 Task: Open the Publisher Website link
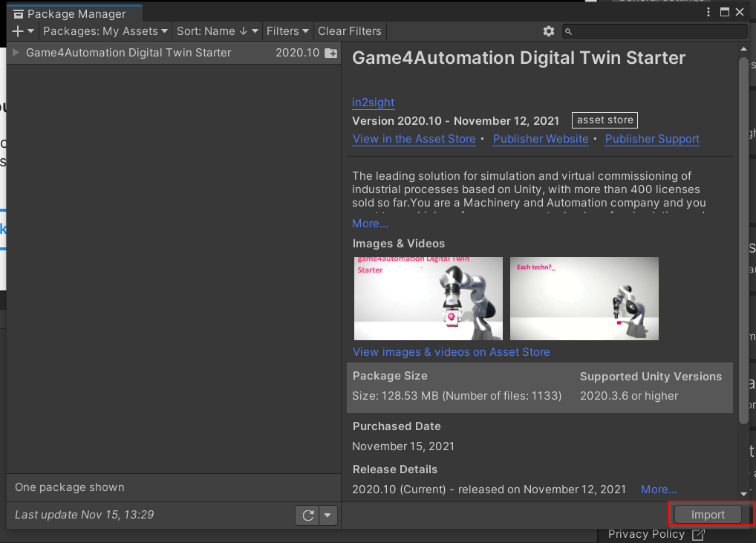tap(541, 139)
